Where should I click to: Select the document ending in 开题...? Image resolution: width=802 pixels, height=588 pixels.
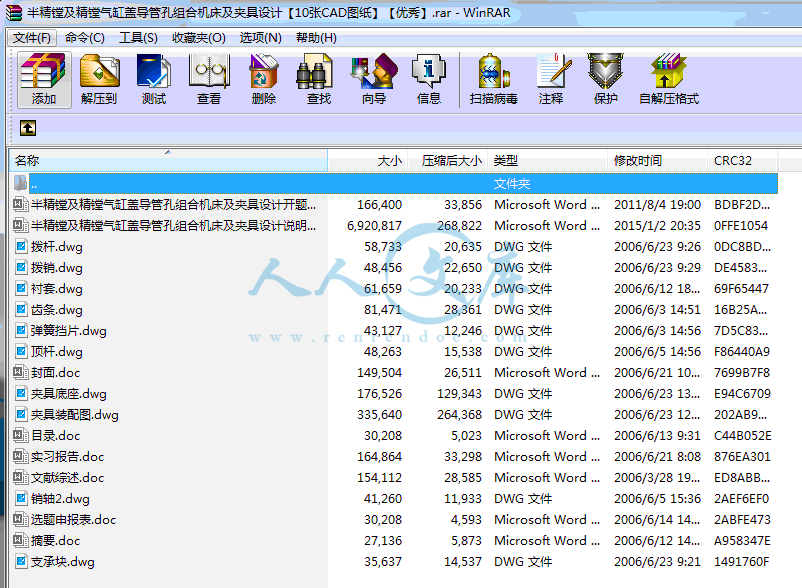[x=173, y=205]
